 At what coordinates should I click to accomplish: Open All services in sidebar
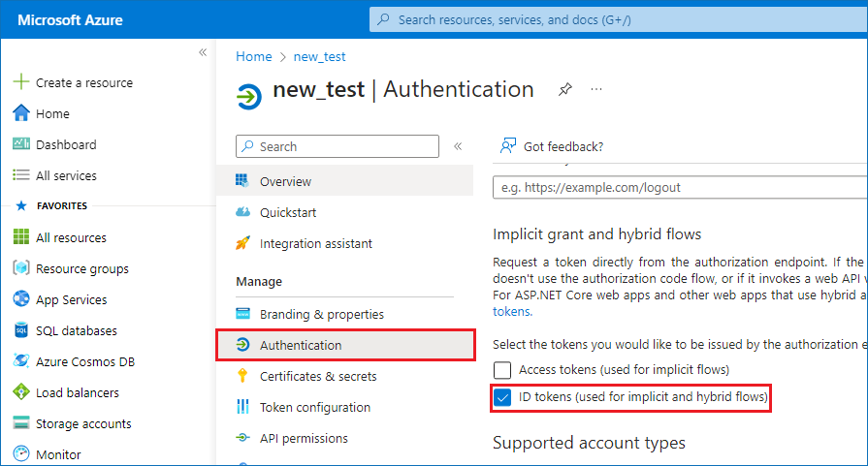click(x=66, y=175)
